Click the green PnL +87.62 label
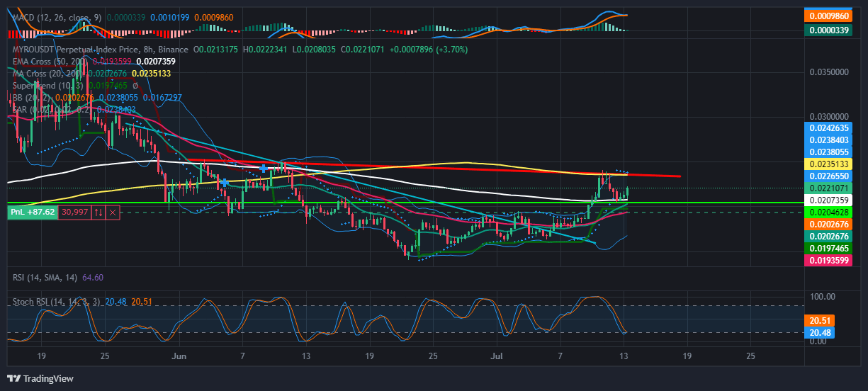The image size is (868, 391). tap(32, 212)
